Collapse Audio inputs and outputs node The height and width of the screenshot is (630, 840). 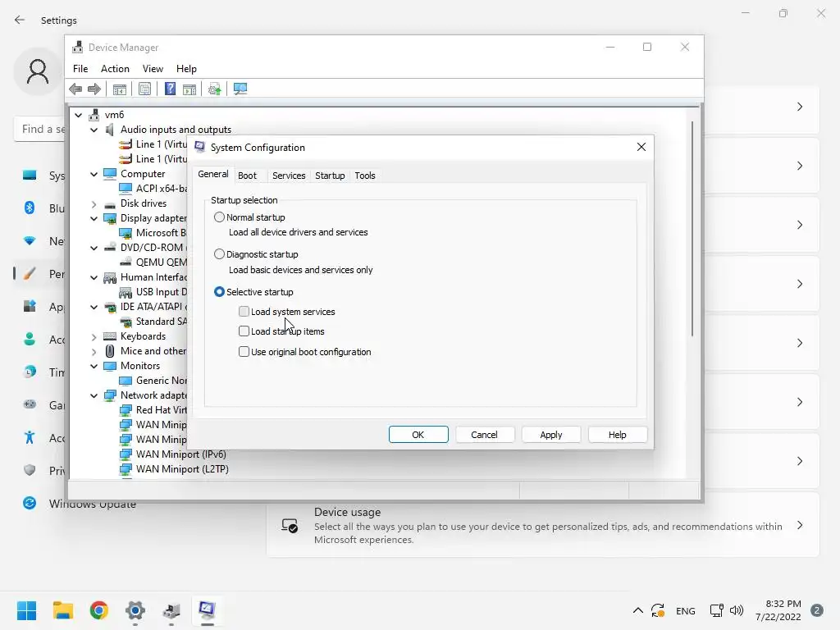(94, 130)
